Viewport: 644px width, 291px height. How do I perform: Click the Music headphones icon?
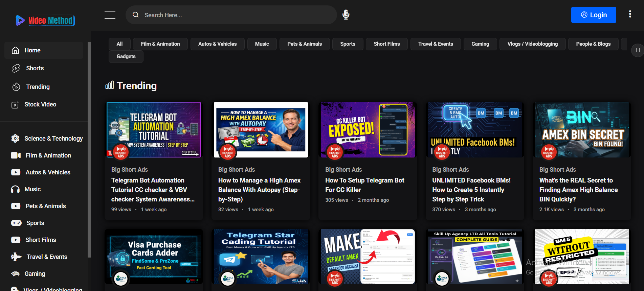click(15, 189)
